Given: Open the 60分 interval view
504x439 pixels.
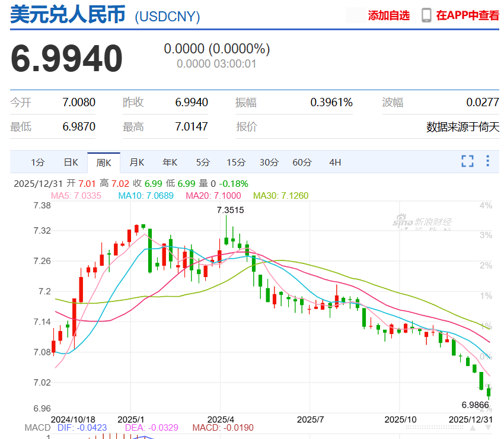Looking at the screenshot, I should 301,161.
